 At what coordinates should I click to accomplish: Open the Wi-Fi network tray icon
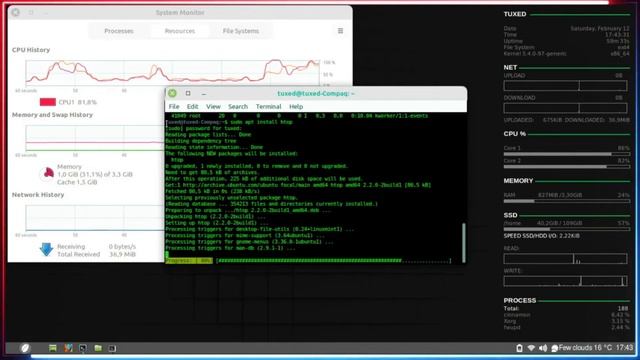[x=531, y=348]
